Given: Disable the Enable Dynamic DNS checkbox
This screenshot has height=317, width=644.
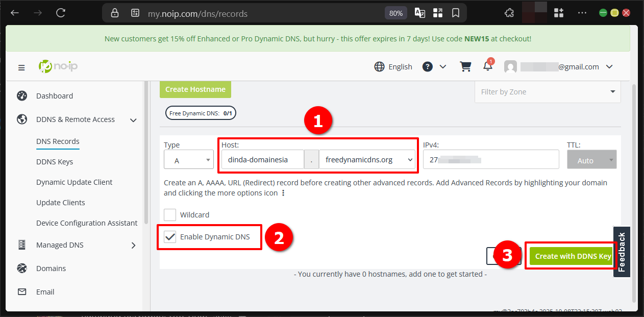Looking at the screenshot, I should tap(170, 236).
